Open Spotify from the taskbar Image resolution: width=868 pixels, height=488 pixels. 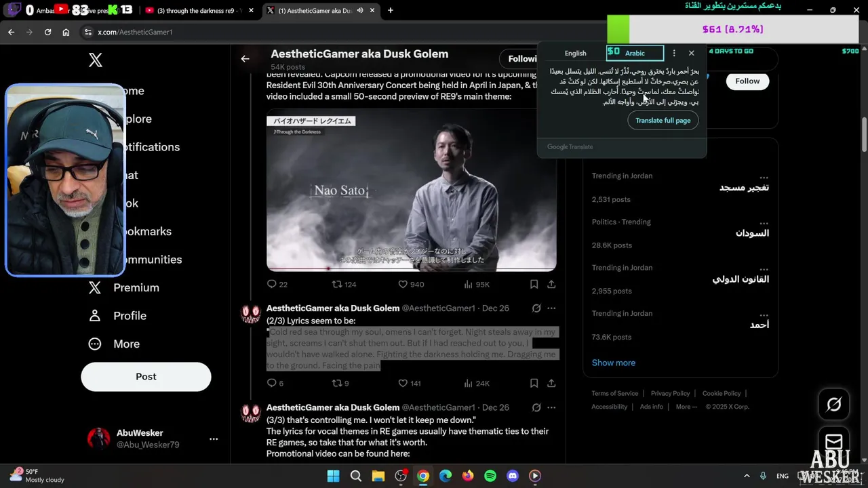[x=490, y=476]
